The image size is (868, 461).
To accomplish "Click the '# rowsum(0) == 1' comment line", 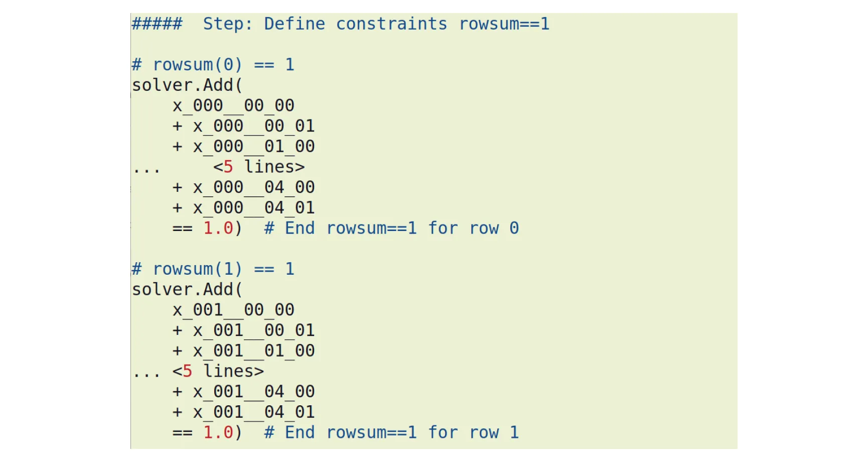I will (213, 65).
